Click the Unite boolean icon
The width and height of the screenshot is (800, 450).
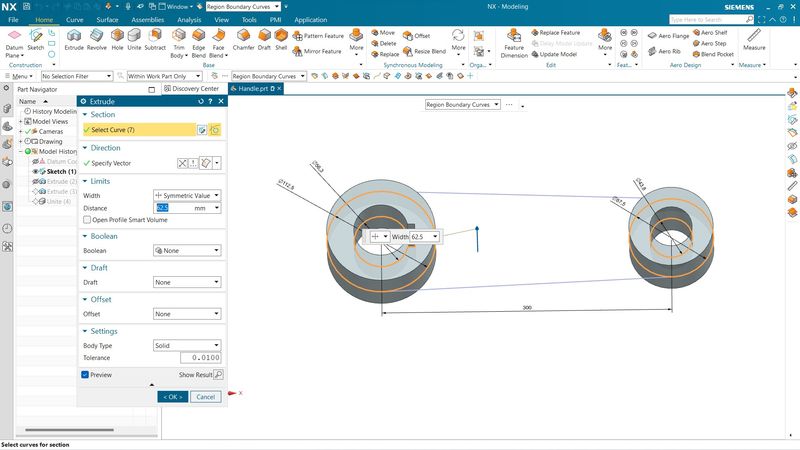tap(134, 39)
